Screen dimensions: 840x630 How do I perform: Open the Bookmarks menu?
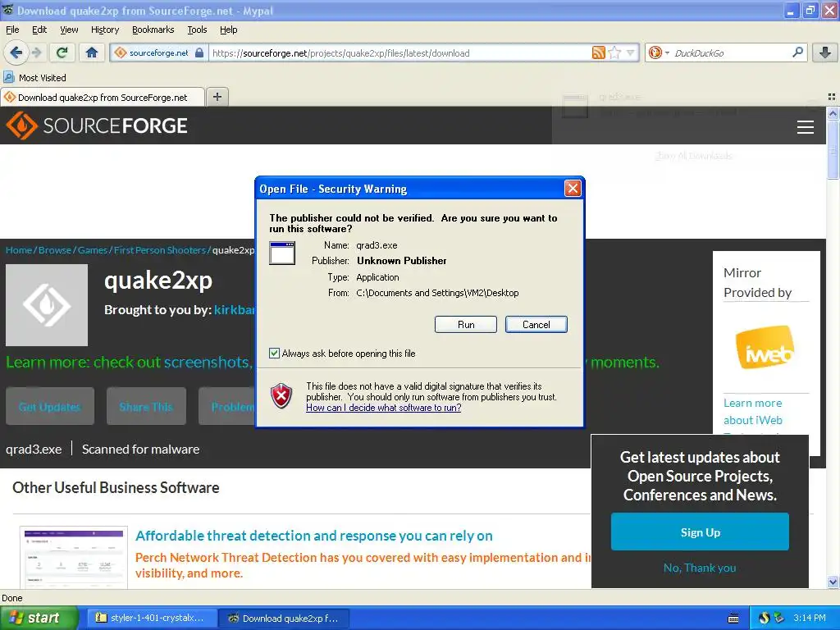click(x=153, y=30)
